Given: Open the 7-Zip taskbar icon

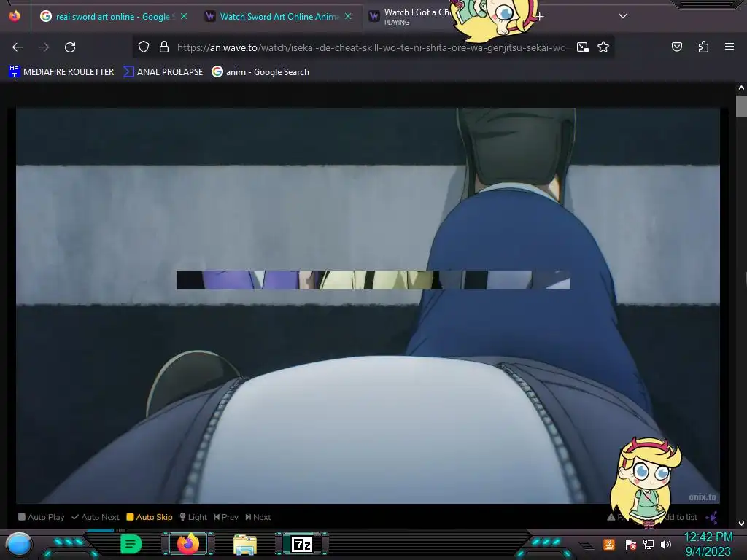Looking at the screenshot, I should (x=302, y=544).
